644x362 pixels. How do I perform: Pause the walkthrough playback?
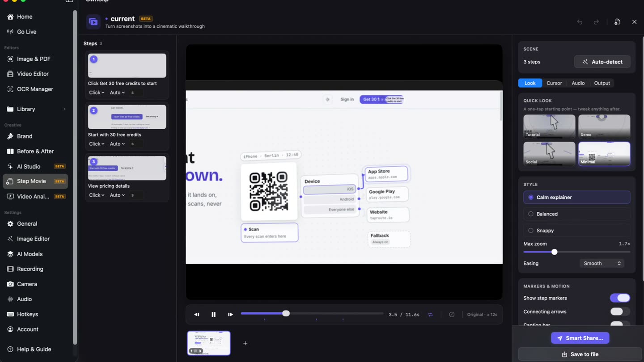(x=213, y=315)
